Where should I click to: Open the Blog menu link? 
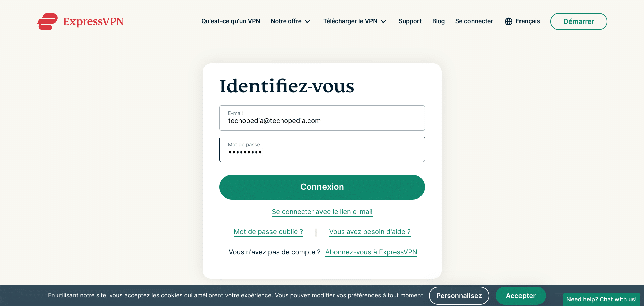pos(438,21)
